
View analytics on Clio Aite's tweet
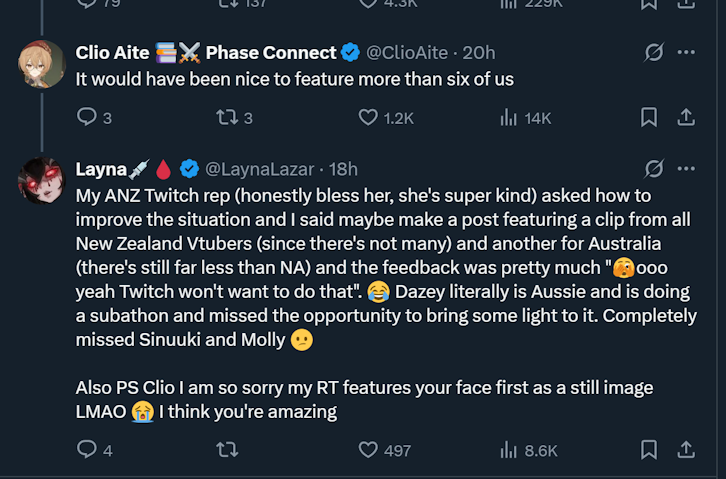click(508, 118)
